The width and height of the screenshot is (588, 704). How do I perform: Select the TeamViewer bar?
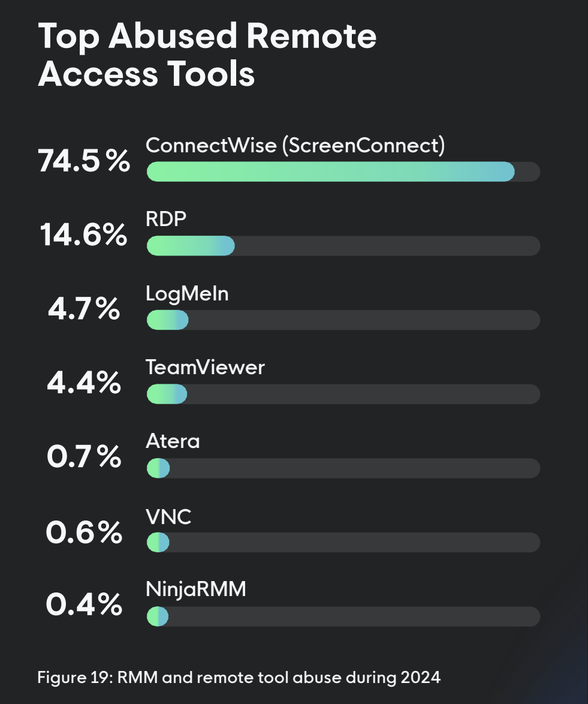point(343,394)
